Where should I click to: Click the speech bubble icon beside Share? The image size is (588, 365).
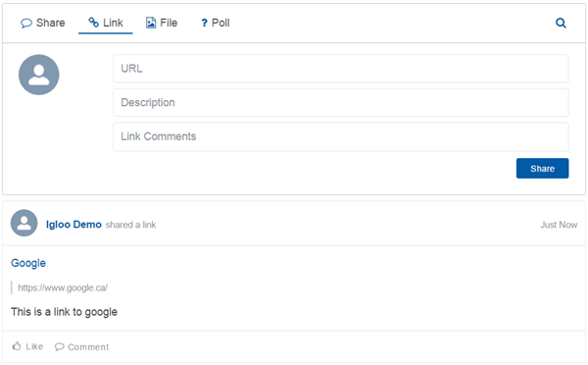[x=26, y=24]
